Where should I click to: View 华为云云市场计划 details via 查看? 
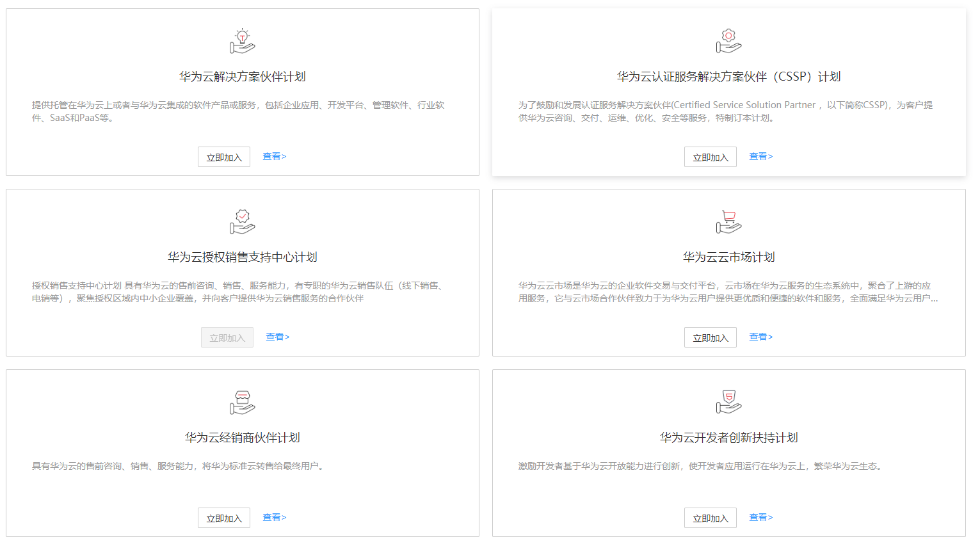(x=761, y=337)
